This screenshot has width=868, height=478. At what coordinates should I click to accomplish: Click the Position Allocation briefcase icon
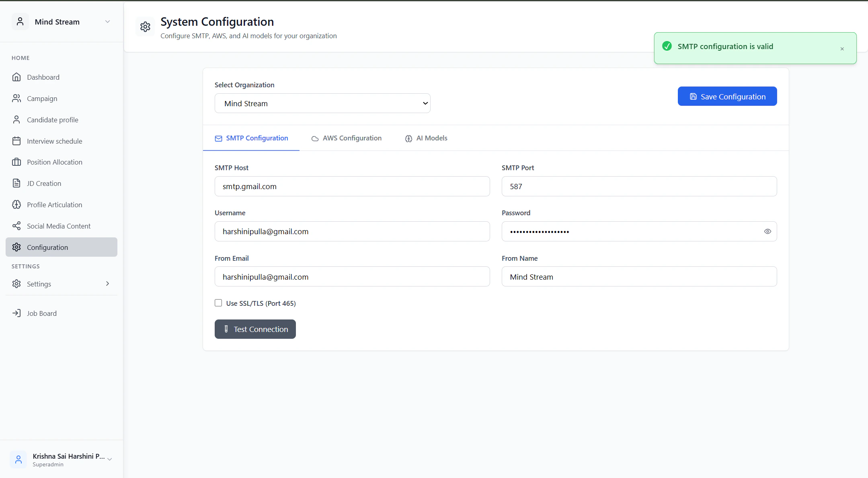click(16, 162)
